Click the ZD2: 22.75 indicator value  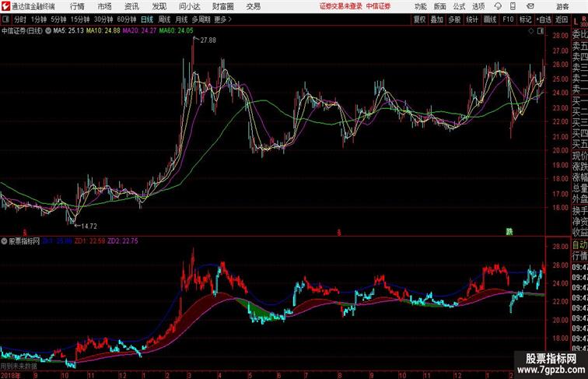(123, 241)
